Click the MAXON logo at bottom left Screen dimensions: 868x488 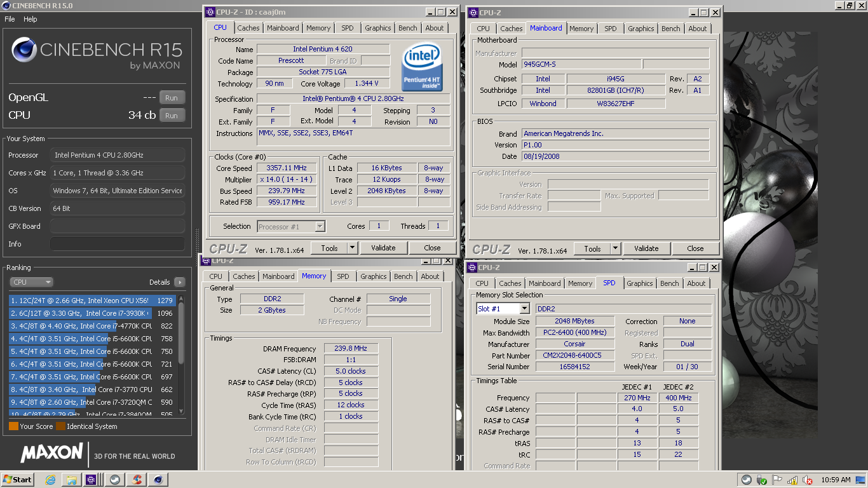[x=52, y=453]
